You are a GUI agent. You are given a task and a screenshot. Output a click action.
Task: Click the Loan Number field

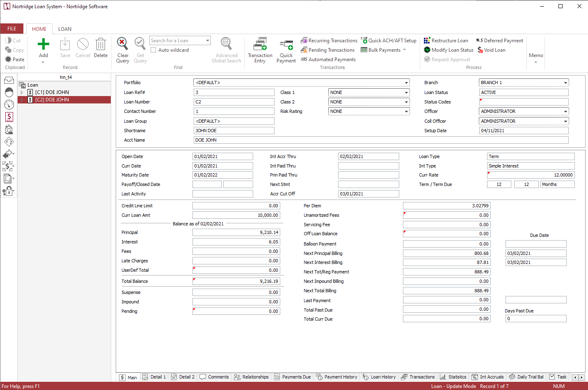point(234,102)
